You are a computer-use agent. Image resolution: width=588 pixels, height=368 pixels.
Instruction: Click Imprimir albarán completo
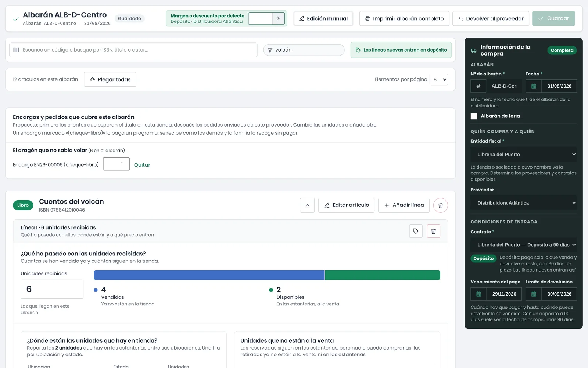[404, 18]
